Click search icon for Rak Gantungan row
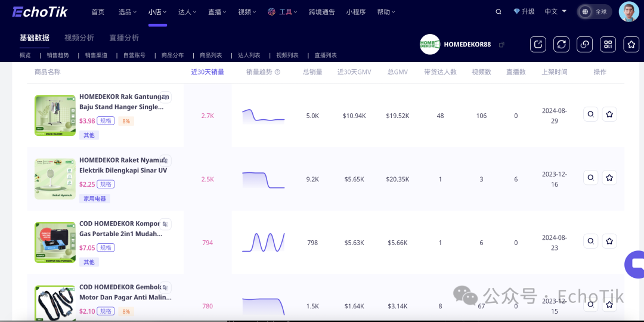The width and height of the screenshot is (644, 322). click(x=590, y=114)
